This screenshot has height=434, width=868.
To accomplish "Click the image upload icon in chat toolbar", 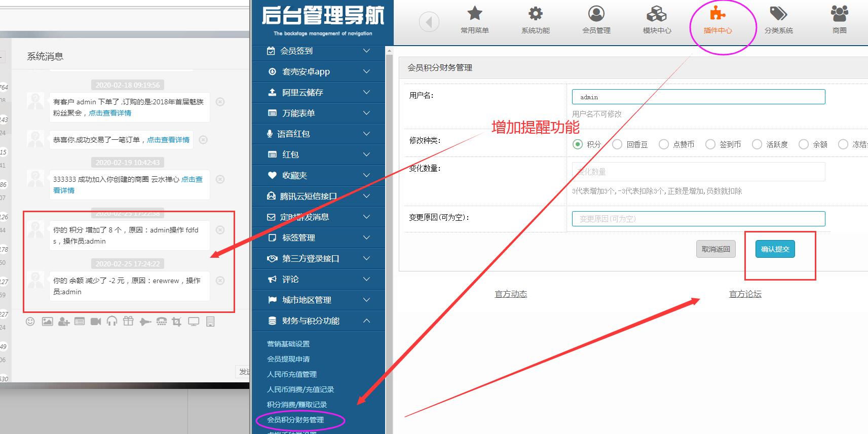I will coord(47,322).
